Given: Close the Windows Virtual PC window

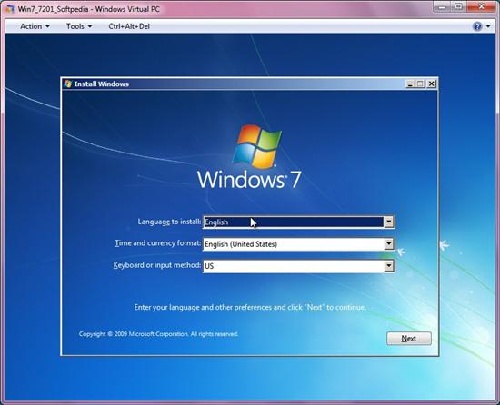Looking at the screenshot, I should (482, 7).
